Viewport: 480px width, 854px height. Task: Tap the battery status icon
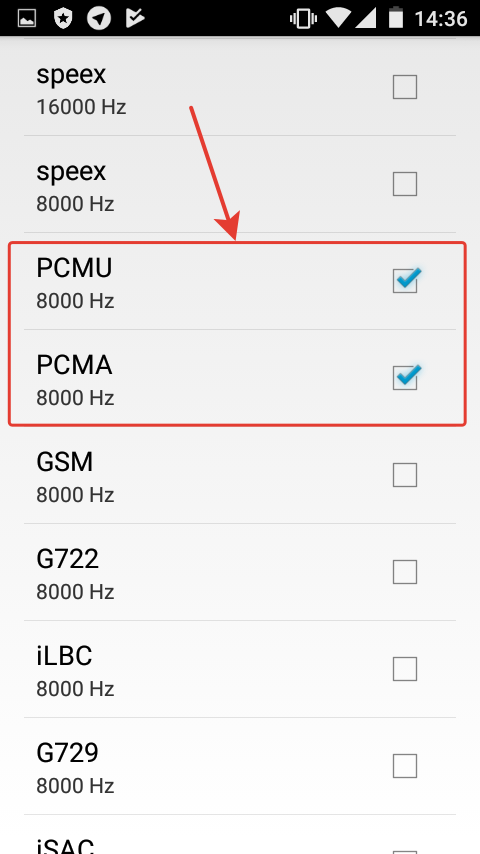(x=396, y=19)
